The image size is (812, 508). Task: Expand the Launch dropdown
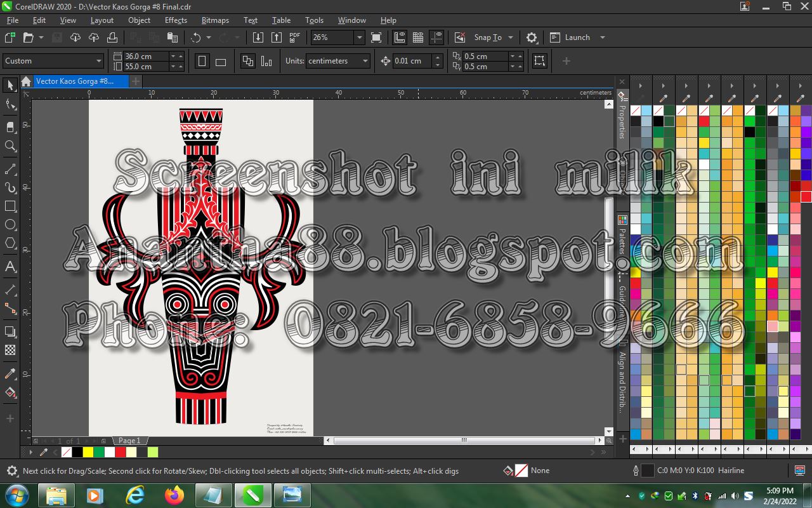pyautogui.click(x=602, y=37)
